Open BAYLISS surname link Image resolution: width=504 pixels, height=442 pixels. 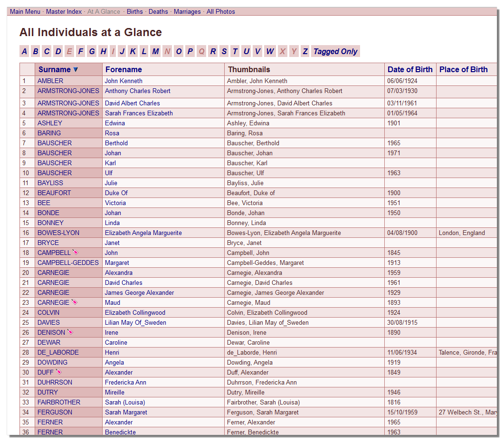click(50, 183)
